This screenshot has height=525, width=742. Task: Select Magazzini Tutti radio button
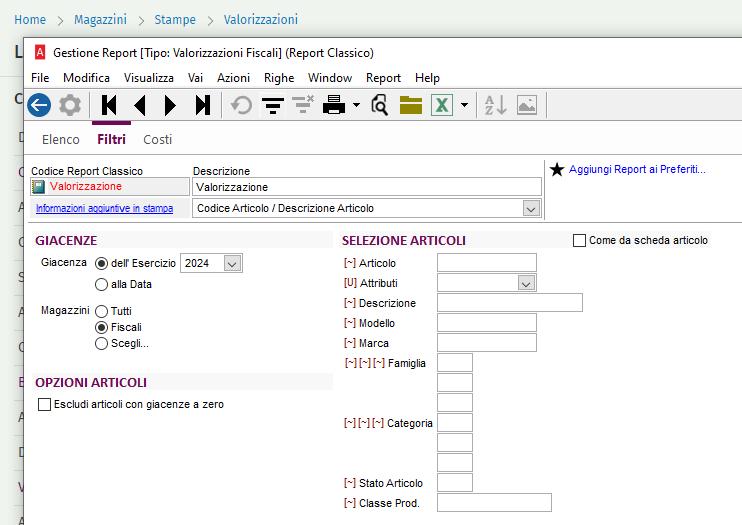(101, 311)
